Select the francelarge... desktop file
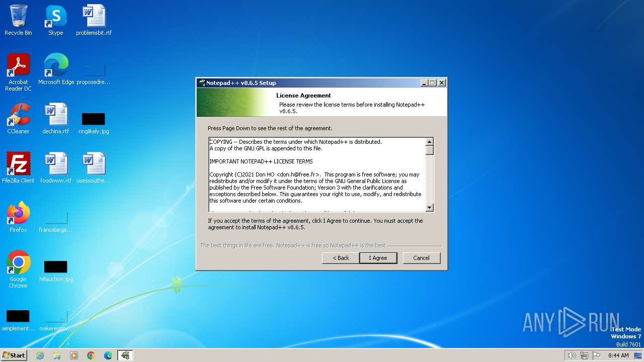Screen dimensions: 644x362 (55, 221)
